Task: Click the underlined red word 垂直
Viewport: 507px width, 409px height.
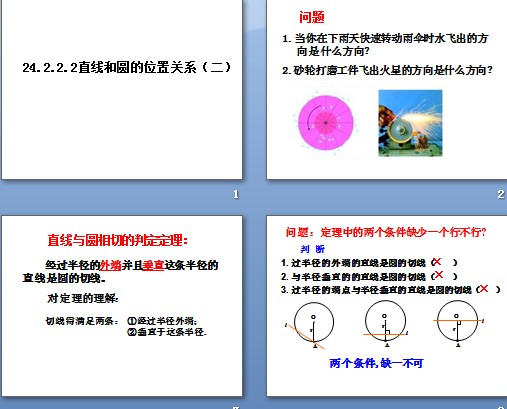Action: [x=153, y=265]
